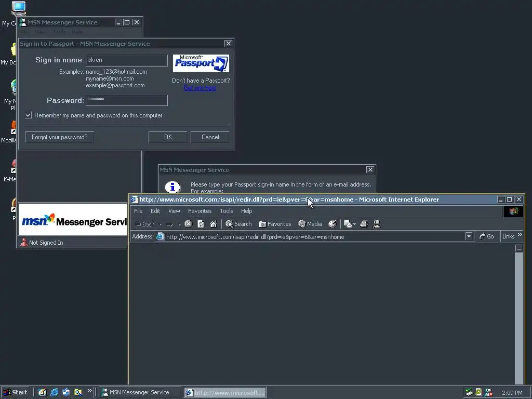Screen dimensions: 532x399
Task: Launch Internet Explorer from Quick Launch
Action: point(54,392)
